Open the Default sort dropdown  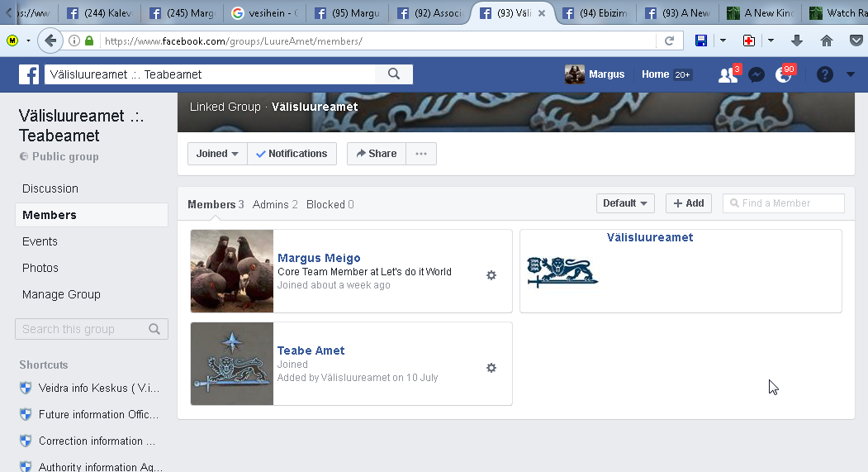625,203
